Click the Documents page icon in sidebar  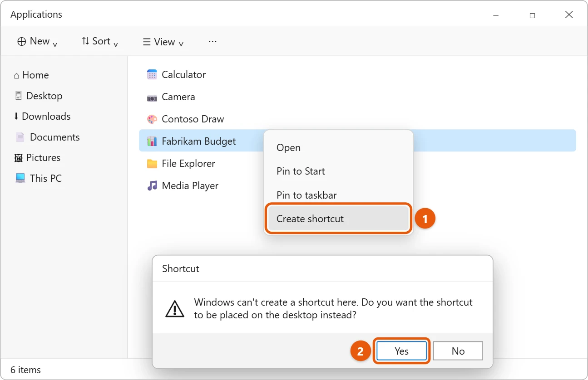coord(20,137)
